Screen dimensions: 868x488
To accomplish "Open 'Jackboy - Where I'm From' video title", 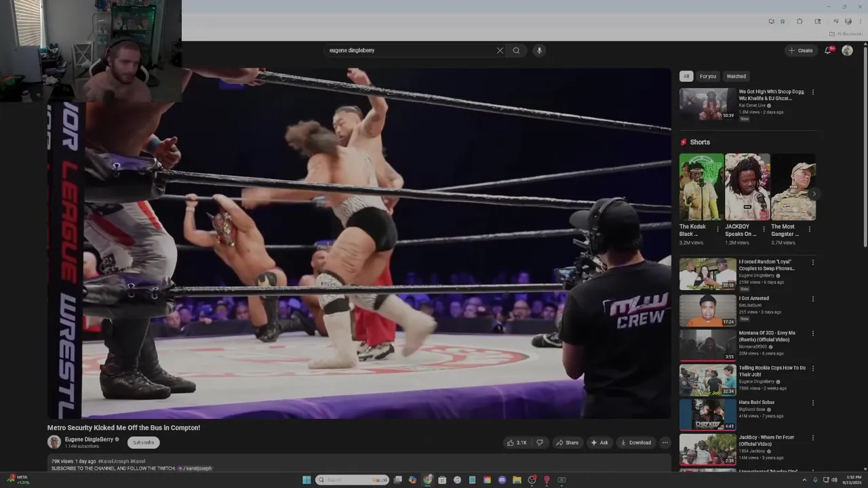I will click(766, 441).
